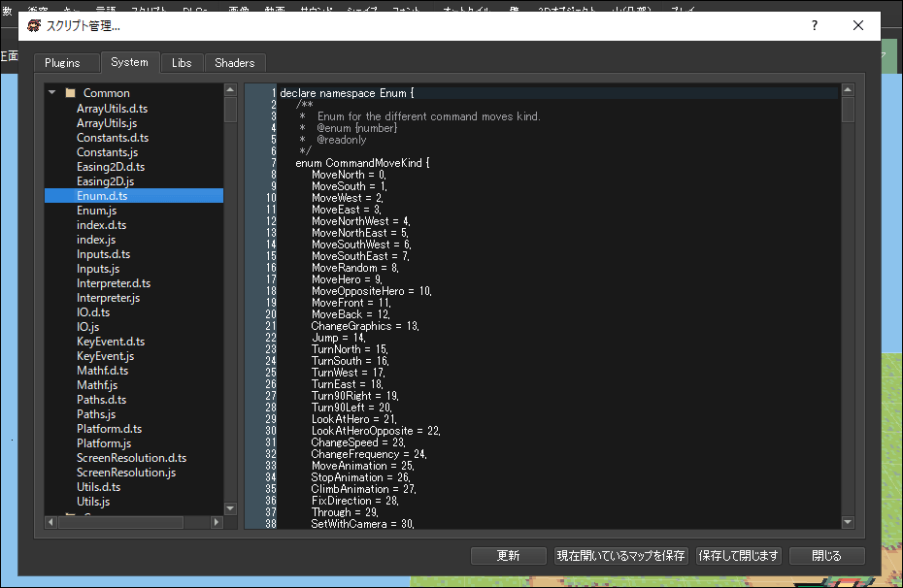This screenshot has height=588, width=903.
Task: Click 現在開いているマップを保存 button
Action: (x=621, y=556)
